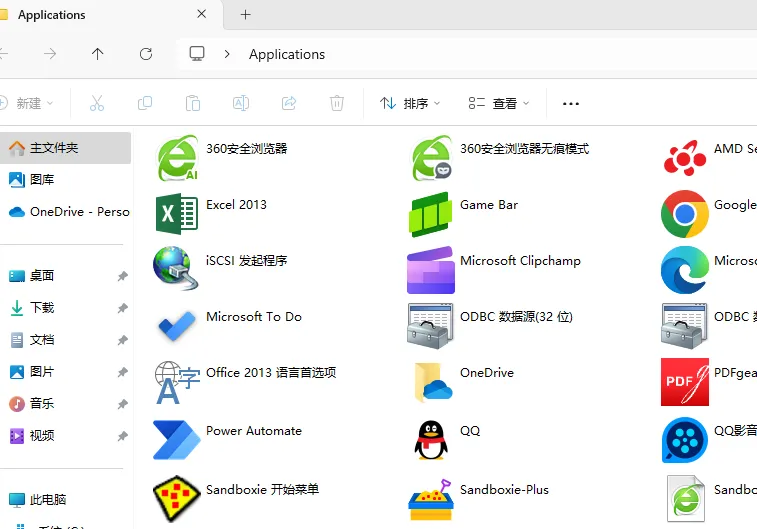Go forward with the right arrow
This screenshot has width=757, height=529.
(50, 54)
